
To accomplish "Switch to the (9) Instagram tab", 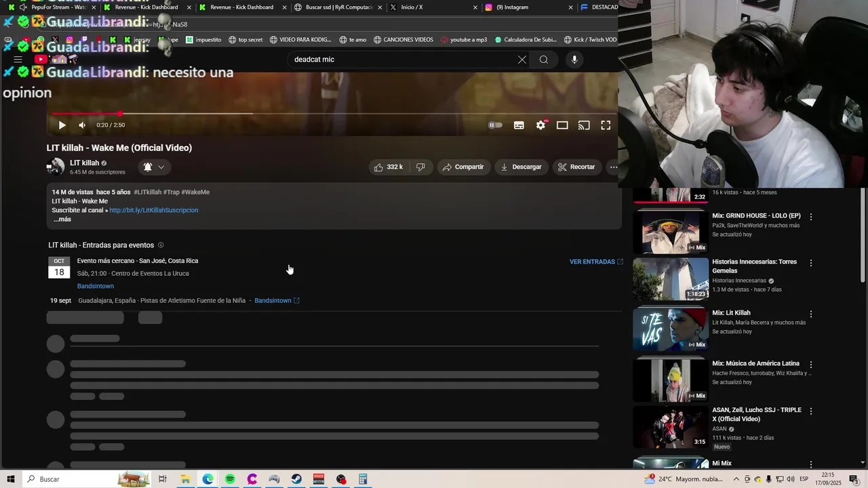I will click(x=529, y=7).
